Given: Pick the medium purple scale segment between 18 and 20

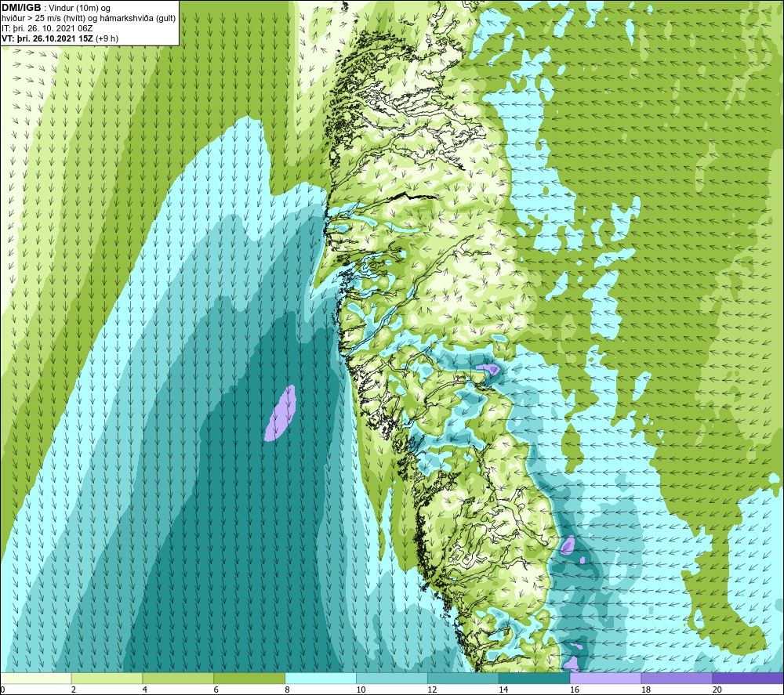Looking at the screenshot, I should point(677,678).
